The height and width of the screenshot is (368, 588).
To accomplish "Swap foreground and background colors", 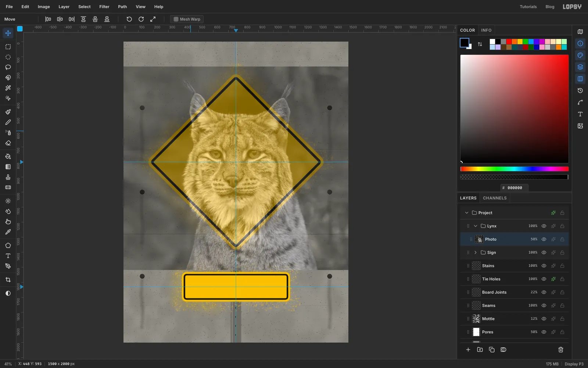I will point(480,44).
